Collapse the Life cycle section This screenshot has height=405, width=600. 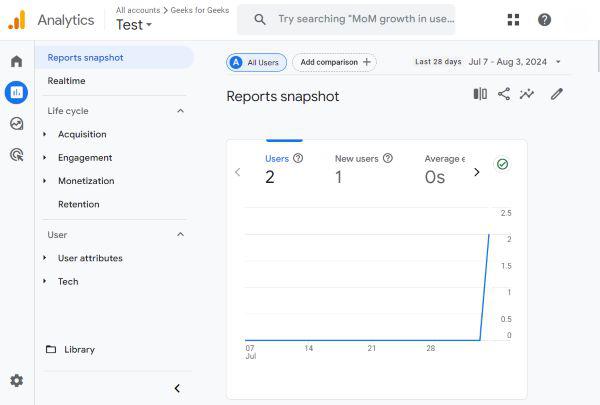[x=180, y=111]
